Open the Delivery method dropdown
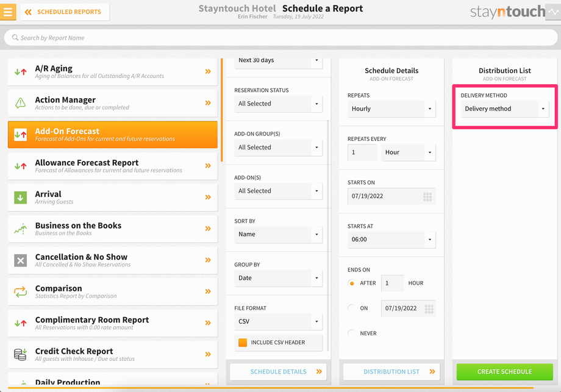Viewport: 561px width, 392px height. tap(504, 109)
